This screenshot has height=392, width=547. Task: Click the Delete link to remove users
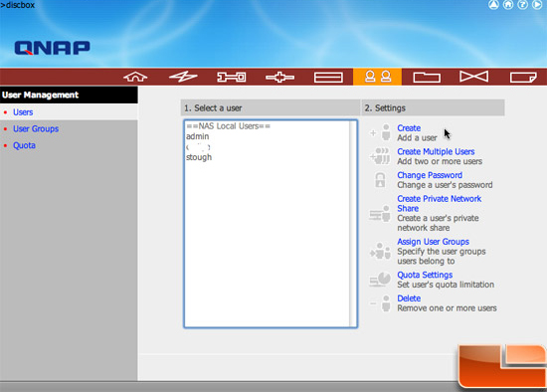409,298
